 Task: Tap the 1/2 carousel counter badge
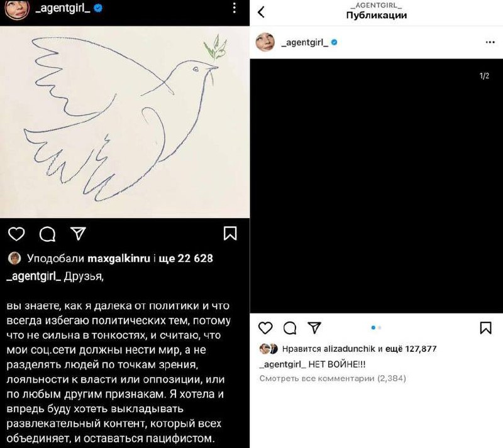[x=484, y=75]
